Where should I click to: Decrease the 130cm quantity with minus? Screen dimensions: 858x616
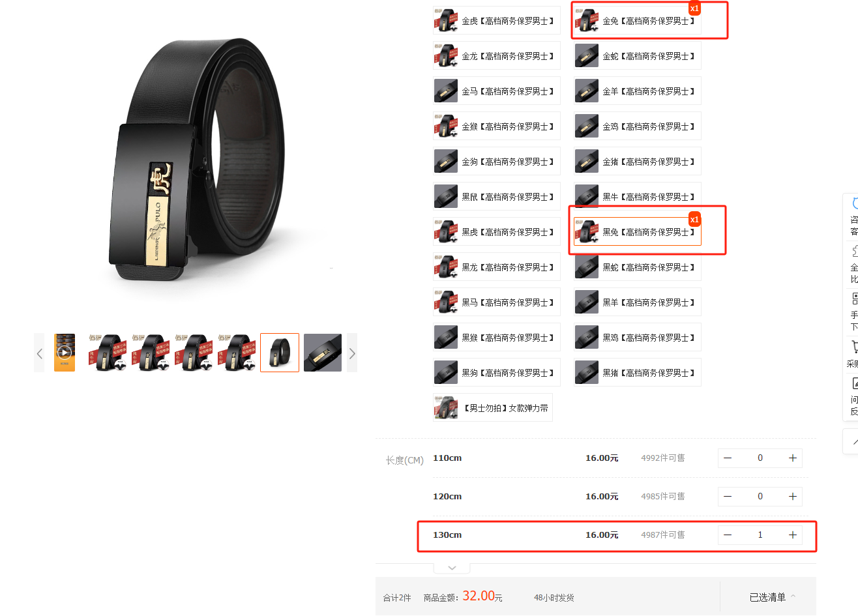728,535
